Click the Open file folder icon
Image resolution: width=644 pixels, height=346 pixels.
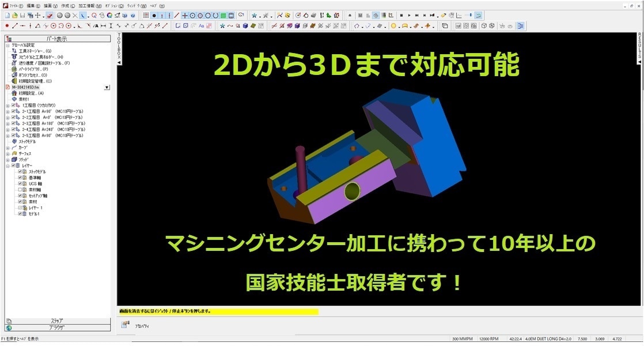click(x=15, y=15)
